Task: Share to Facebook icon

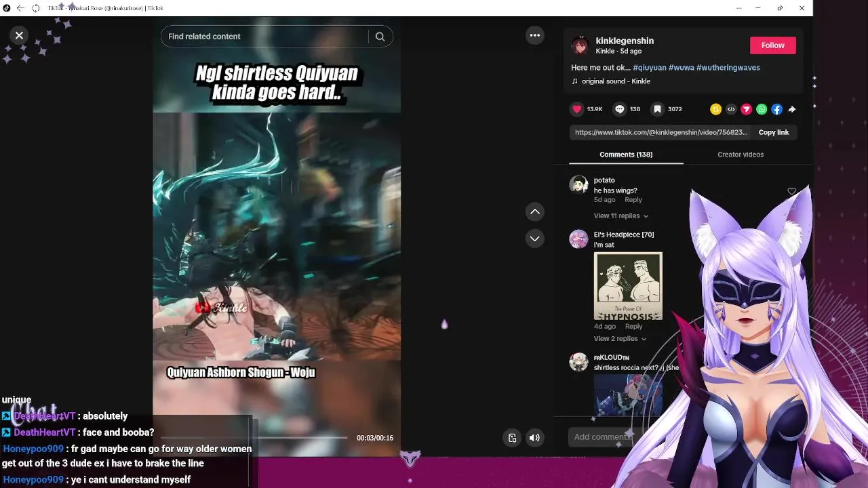Action: pos(777,109)
